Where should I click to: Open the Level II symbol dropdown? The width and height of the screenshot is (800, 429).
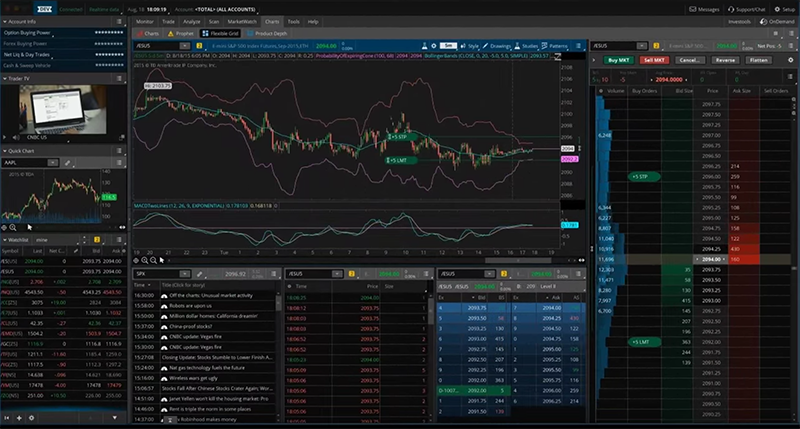(489, 274)
